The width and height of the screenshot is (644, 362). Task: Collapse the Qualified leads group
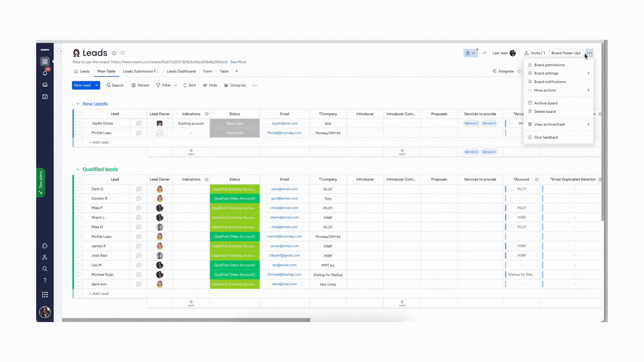pos(78,169)
